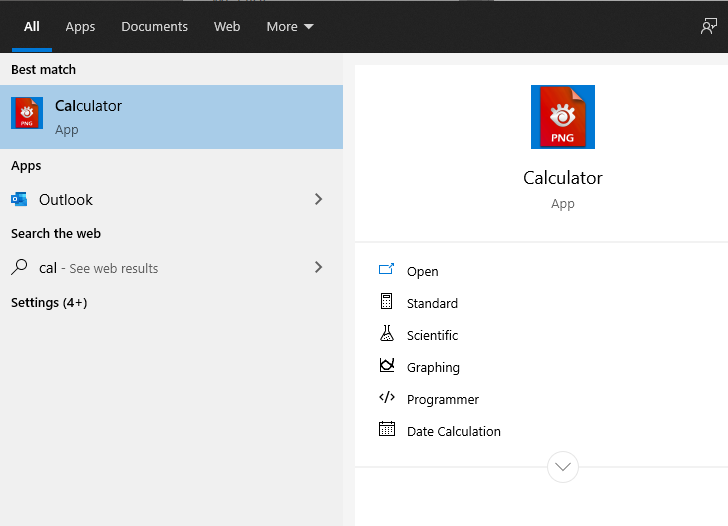Image resolution: width=728 pixels, height=526 pixels.
Task: Click the Outlook app icon
Action: (19, 199)
